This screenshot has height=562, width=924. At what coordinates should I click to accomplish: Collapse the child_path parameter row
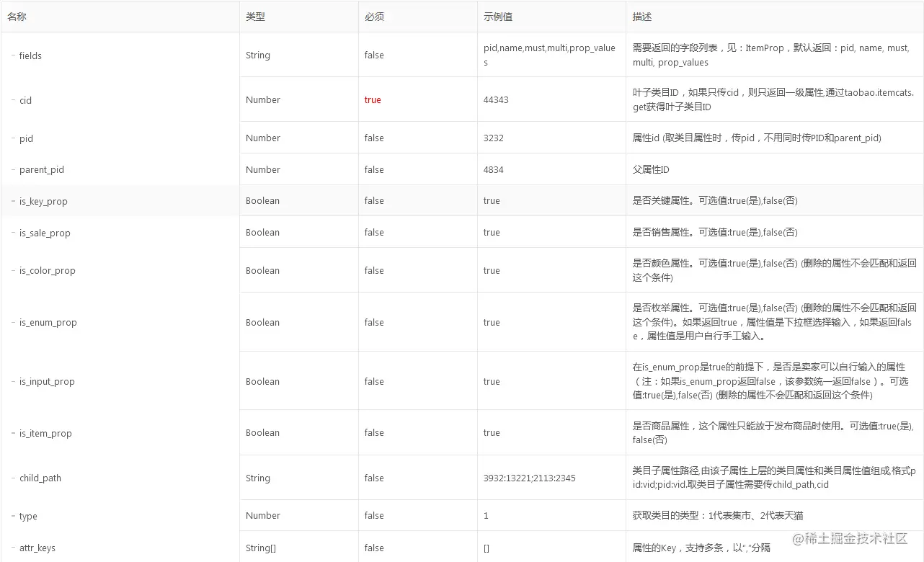12,478
